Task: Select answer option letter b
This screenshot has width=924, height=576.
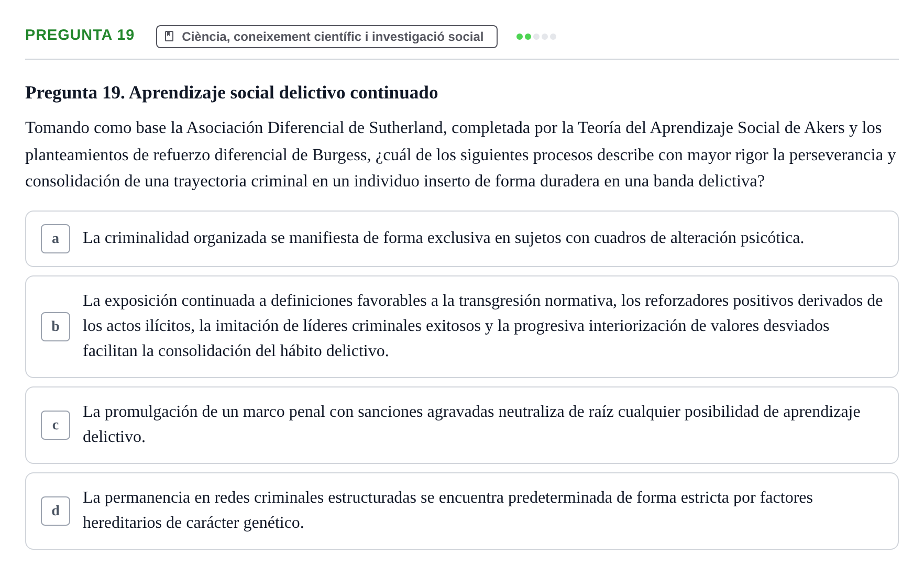Action: (56, 327)
